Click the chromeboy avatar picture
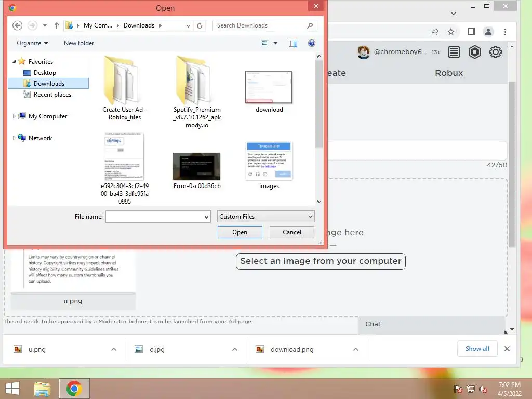The image size is (532, 399). point(363,52)
